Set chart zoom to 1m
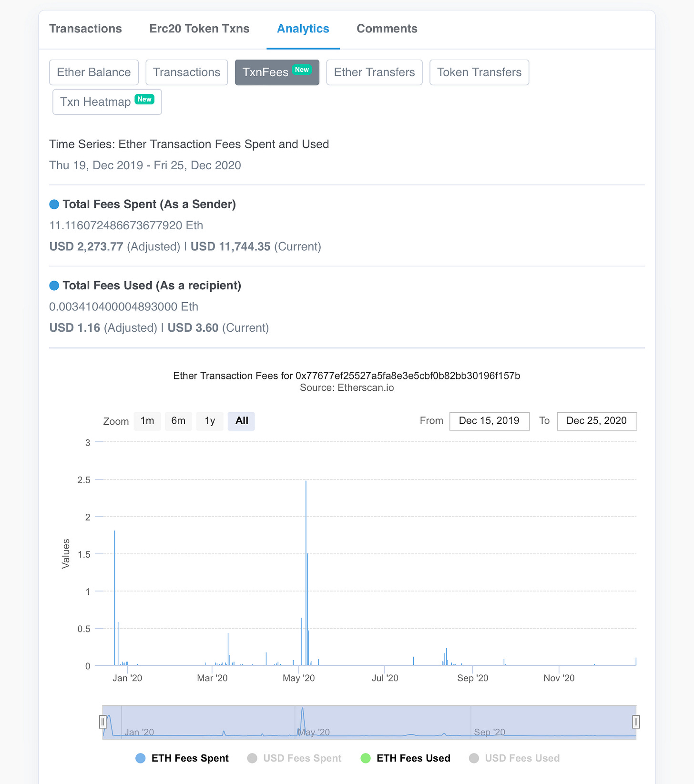Viewport: 694px width, 784px height. pos(147,421)
